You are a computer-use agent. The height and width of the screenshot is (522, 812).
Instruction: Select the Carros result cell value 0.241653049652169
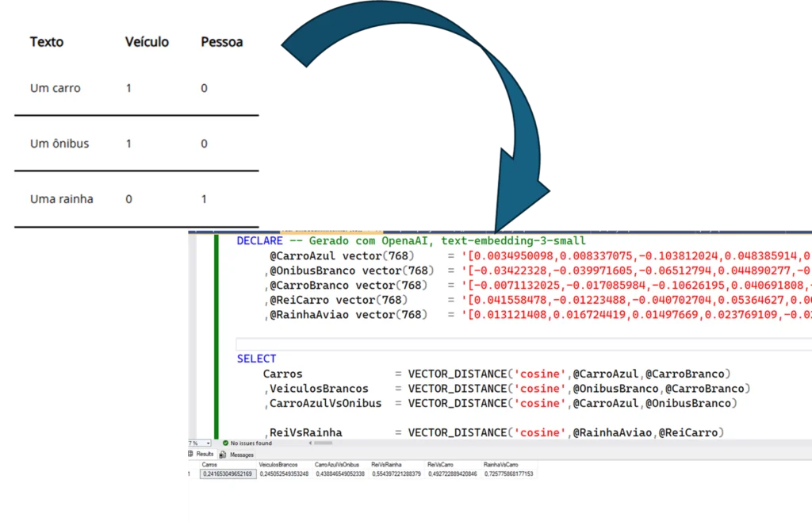229,473
